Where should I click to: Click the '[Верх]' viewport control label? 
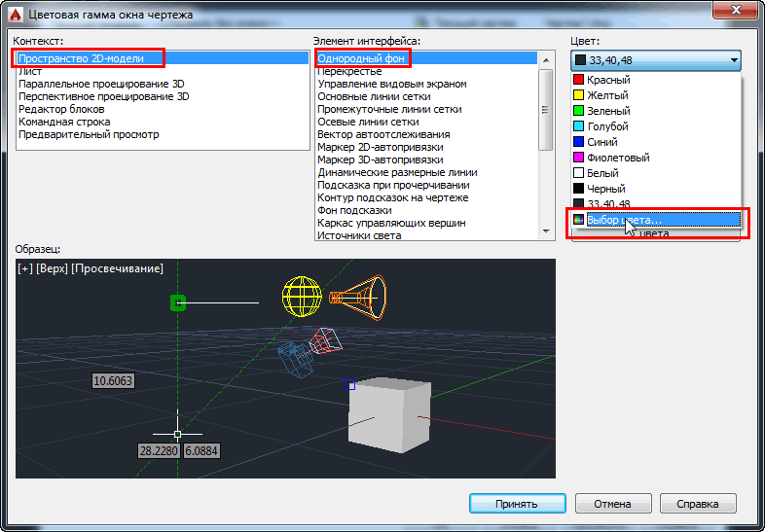(52, 268)
